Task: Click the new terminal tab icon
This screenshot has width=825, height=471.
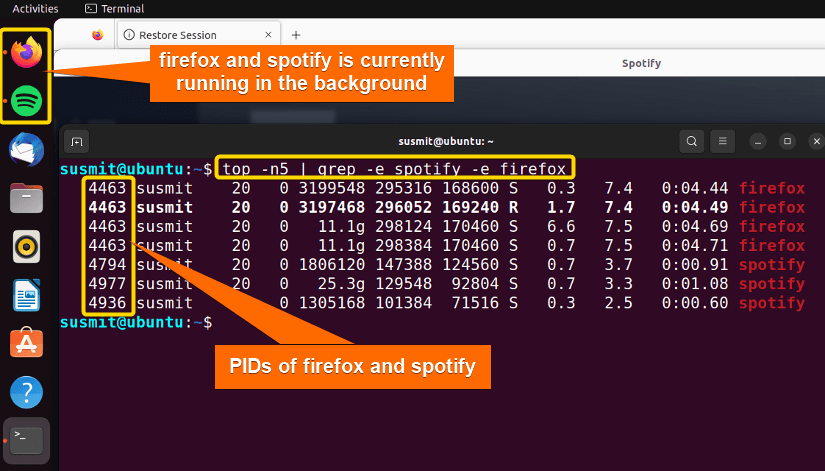Action: click(x=77, y=141)
